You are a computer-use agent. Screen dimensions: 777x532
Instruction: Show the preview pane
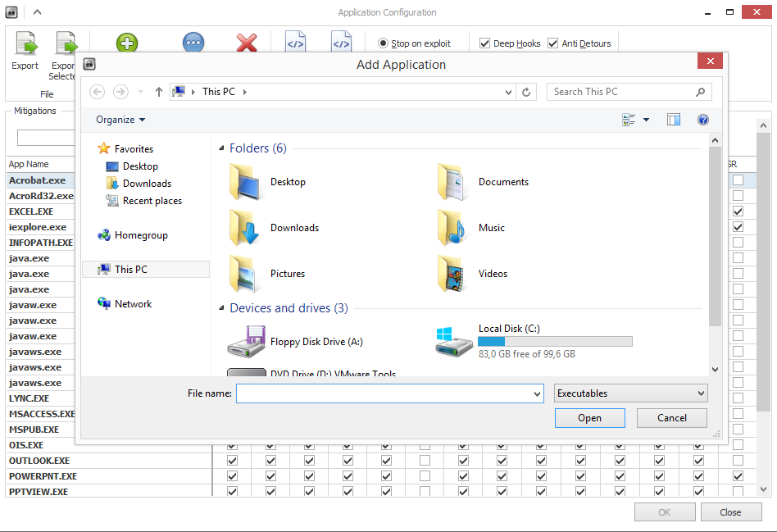tap(674, 120)
